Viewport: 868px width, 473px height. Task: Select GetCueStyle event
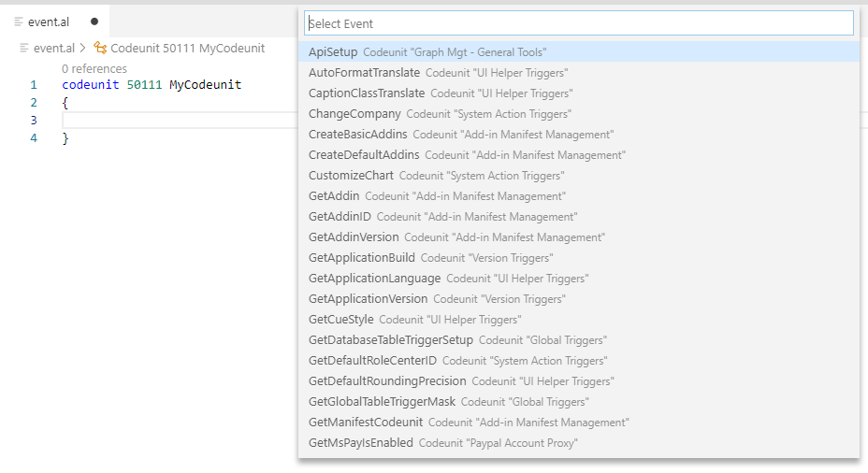click(578, 319)
